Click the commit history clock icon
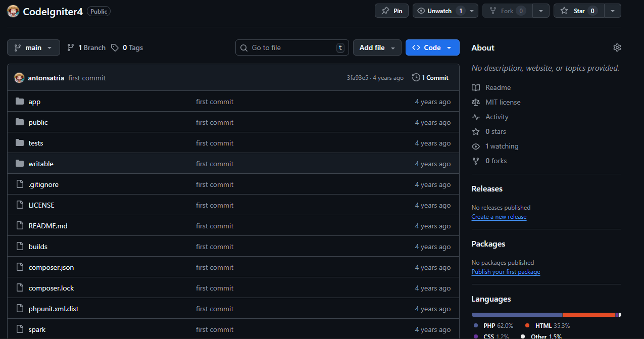This screenshot has width=644, height=339. [x=416, y=77]
